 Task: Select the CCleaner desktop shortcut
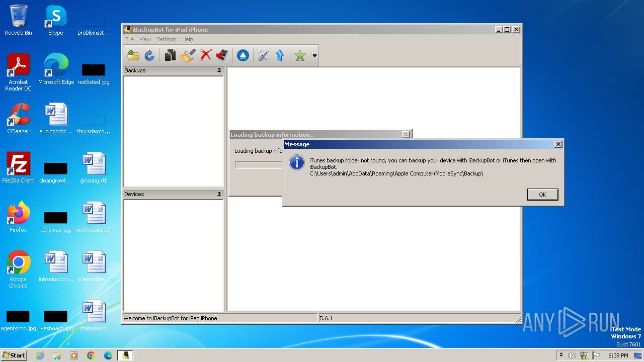pos(18,119)
